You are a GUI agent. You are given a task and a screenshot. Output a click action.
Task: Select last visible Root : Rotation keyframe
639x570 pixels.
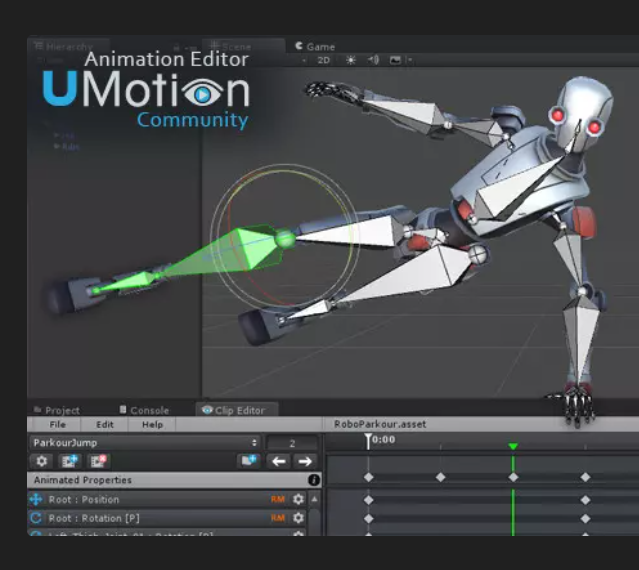[585, 519]
